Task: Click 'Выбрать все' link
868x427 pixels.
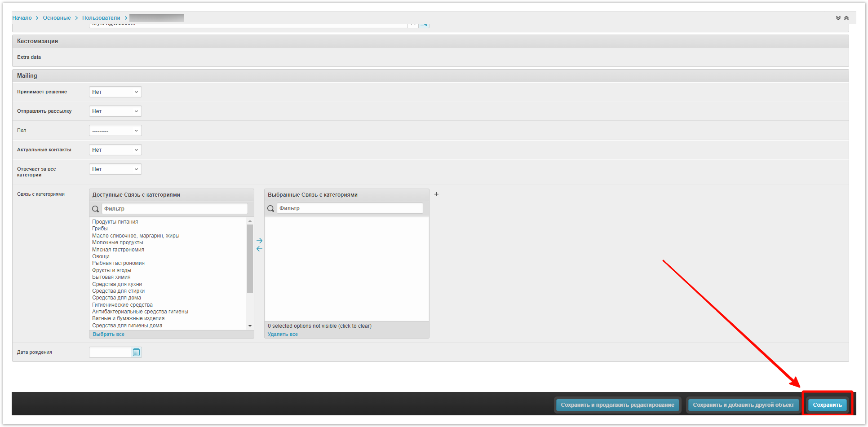Action: click(x=108, y=334)
